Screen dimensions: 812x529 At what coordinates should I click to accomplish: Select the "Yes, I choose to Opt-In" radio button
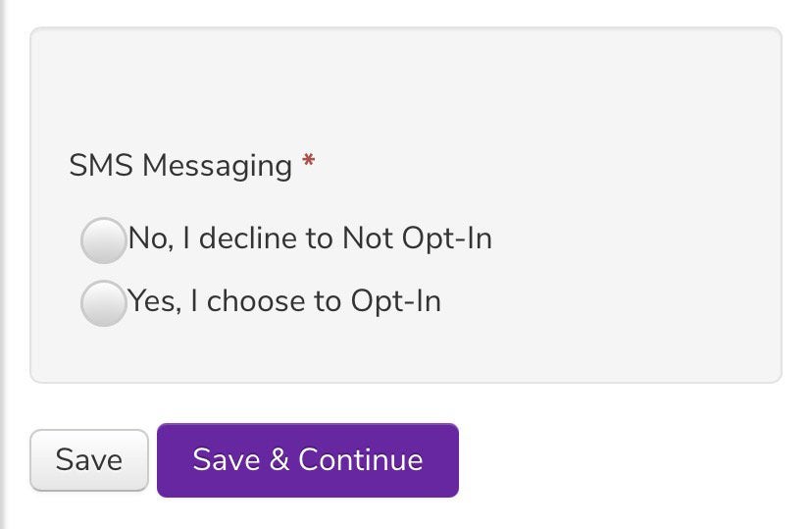103,302
